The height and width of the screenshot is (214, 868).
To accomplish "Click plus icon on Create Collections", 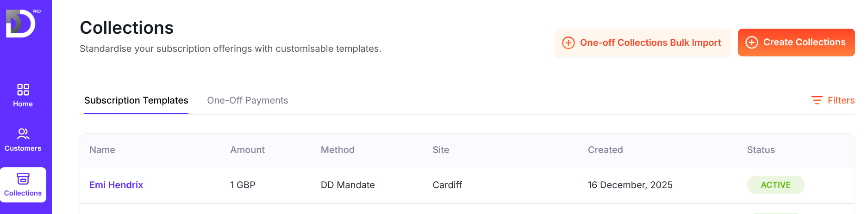I will click(752, 43).
